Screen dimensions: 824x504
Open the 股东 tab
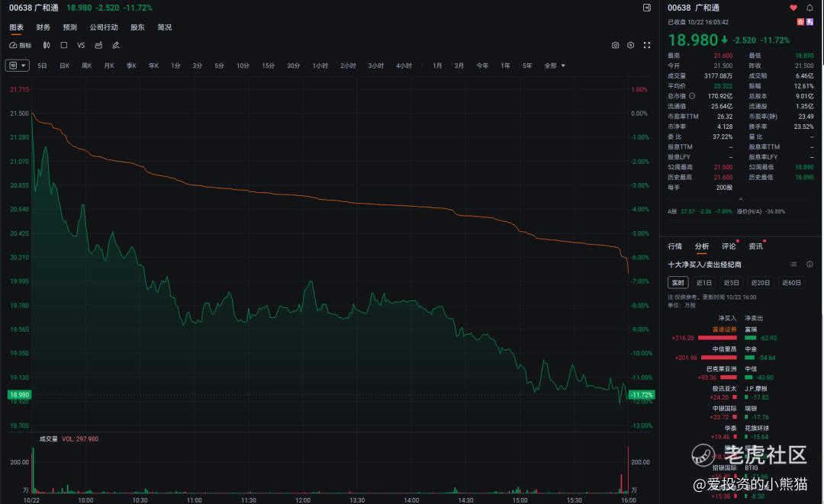pyautogui.click(x=137, y=27)
